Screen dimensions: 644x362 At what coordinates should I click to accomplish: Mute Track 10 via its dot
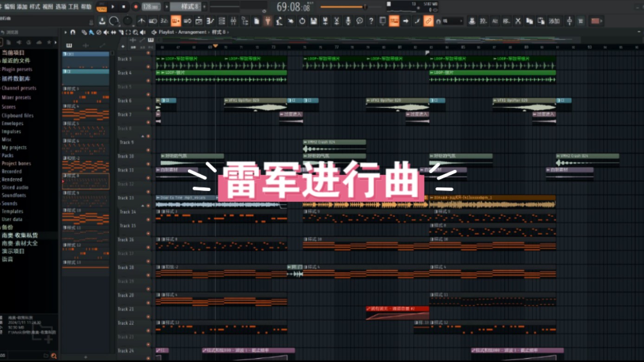[148, 164]
